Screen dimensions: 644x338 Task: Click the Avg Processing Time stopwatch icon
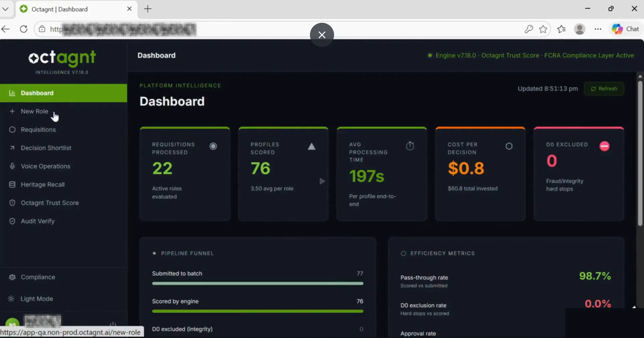(x=410, y=146)
